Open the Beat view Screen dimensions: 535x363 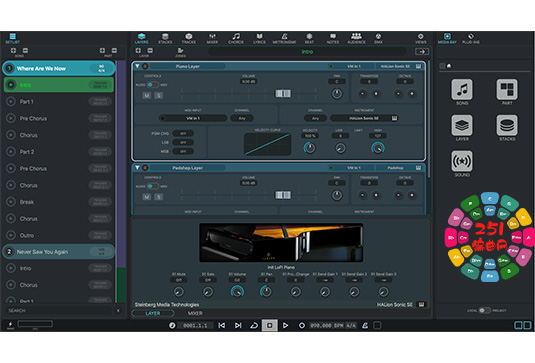tap(309, 38)
